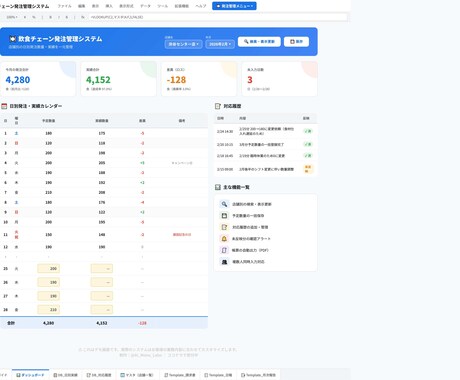
Task: Click the magnifier icon in the function list
Action: pos(224,204)
